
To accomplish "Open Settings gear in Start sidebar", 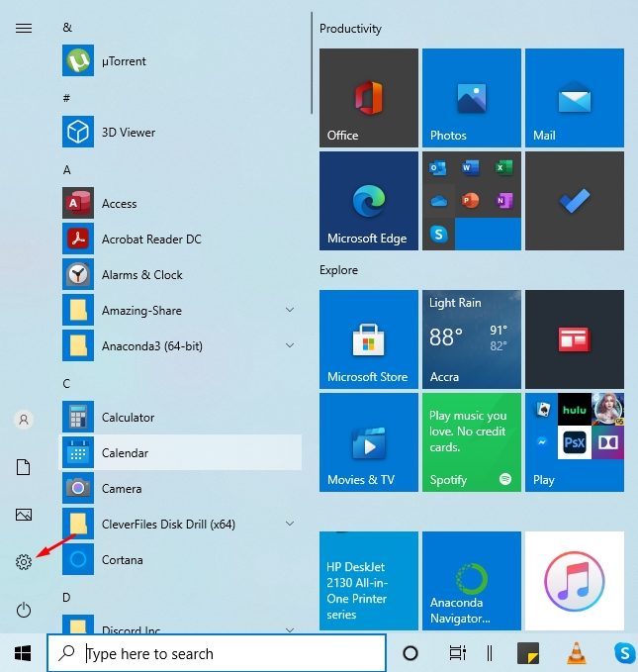I will (24, 562).
